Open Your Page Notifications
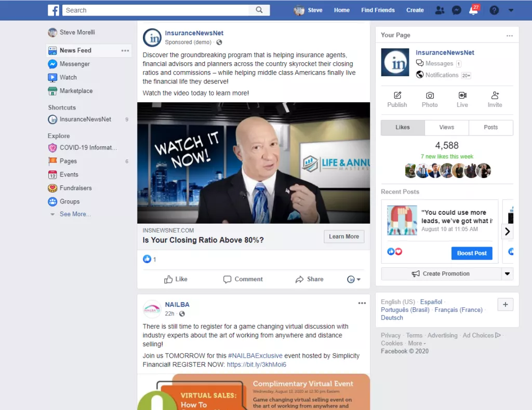The width and height of the screenshot is (532, 410). coord(444,75)
